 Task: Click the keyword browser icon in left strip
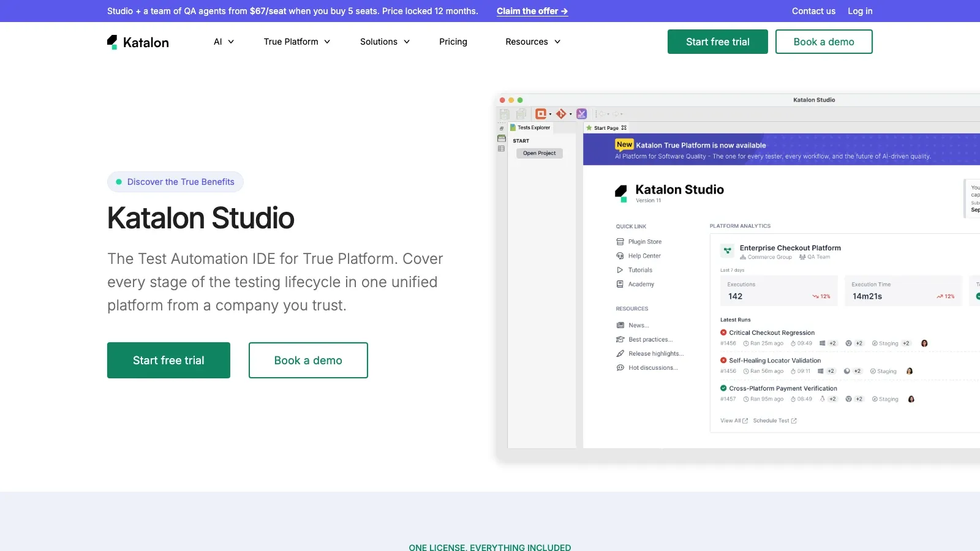(x=502, y=138)
